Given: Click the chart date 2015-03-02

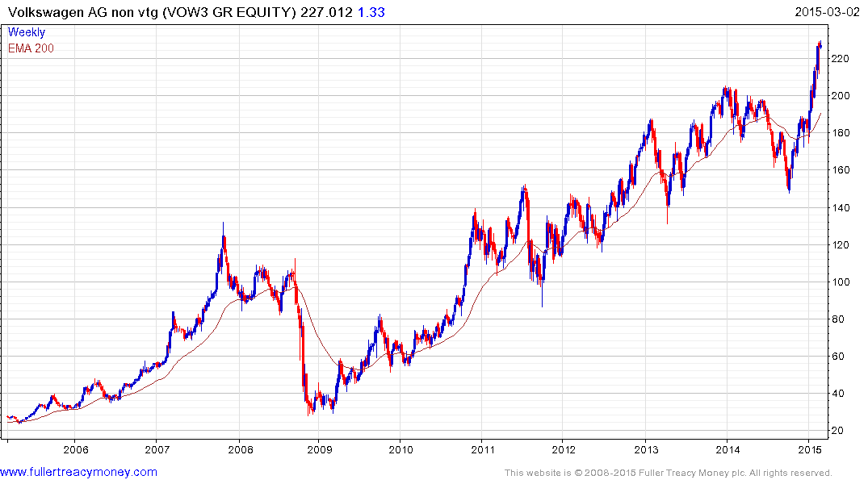Looking at the screenshot, I should pos(827,11).
